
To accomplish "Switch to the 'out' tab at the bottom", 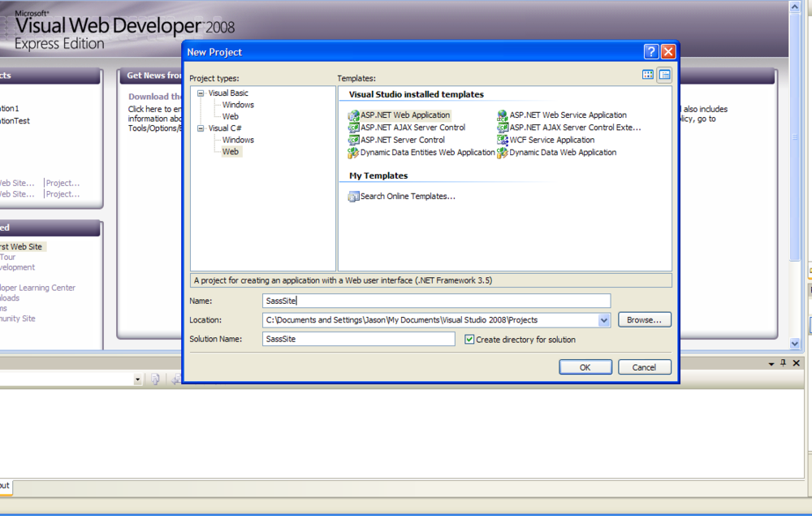I will click(x=5, y=486).
